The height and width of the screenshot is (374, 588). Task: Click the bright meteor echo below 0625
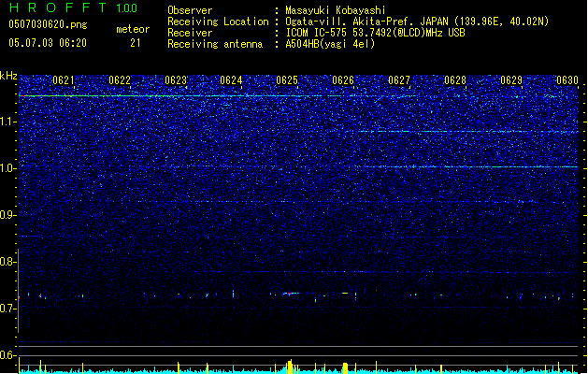290,294
